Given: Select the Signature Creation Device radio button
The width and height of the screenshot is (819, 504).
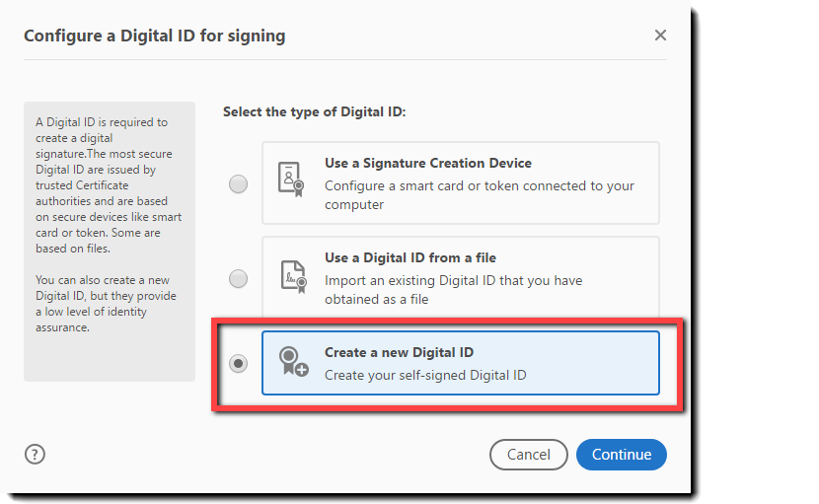Looking at the screenshot, I should (x=238, y=184).
